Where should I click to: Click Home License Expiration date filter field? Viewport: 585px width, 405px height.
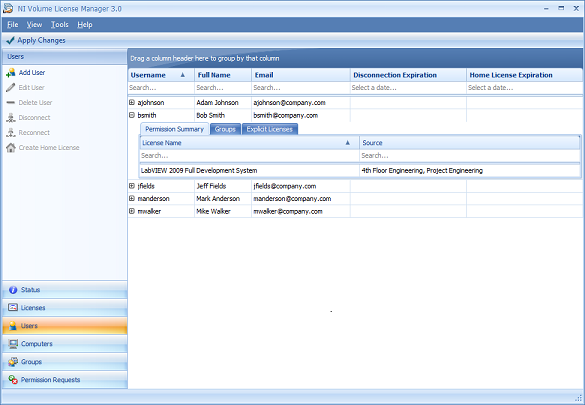point(524,88)
